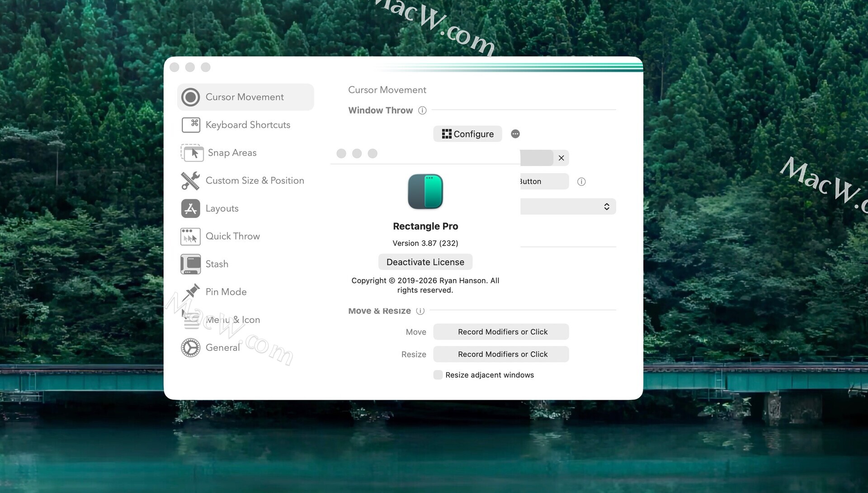Clear the recorded shortcut with the X
Image resolution: width=868 pixels, height=493 pixels.
[x=561, y=158]
